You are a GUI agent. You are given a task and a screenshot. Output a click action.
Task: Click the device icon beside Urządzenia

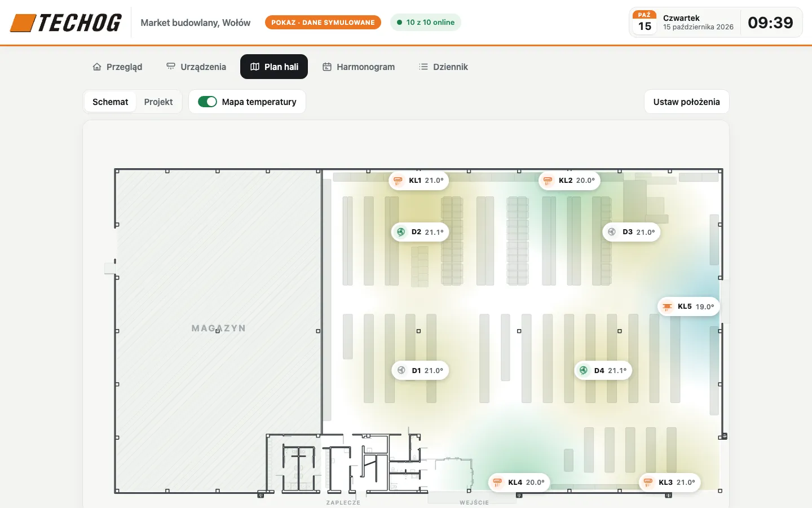click(171, 67)
